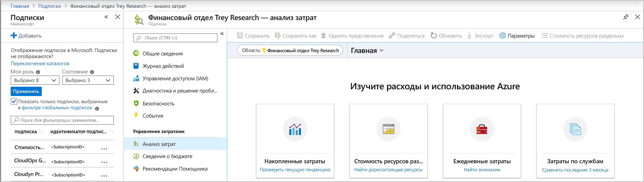Collapse the Подписки panel with double chevron
This screenshot has width=644, height=182.
point(106,17)
